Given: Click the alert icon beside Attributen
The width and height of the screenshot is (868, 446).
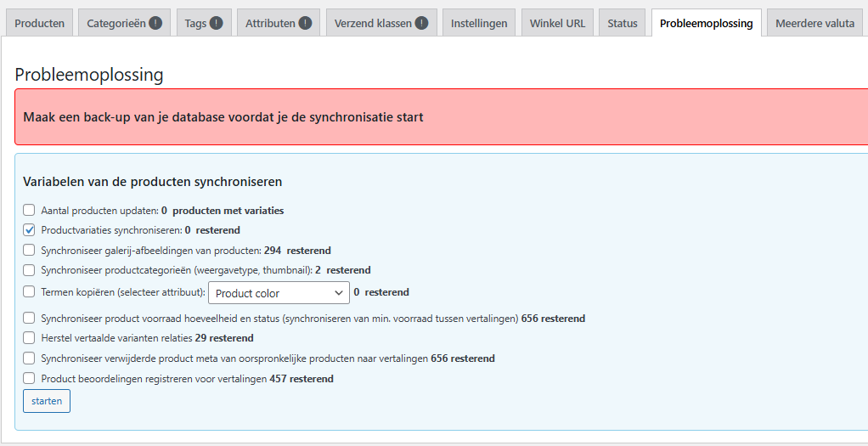Looking at the screenshot, I should pos(305,23).
